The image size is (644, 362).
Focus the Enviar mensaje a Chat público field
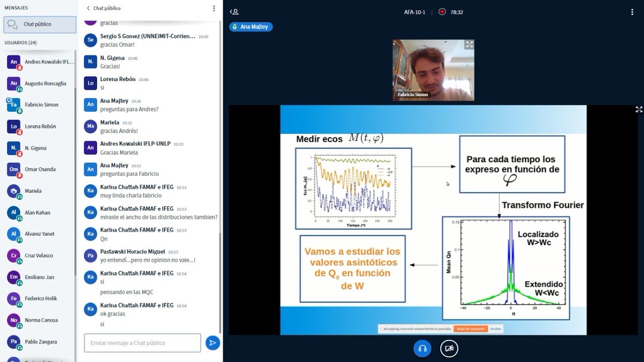tap(142, 343)
